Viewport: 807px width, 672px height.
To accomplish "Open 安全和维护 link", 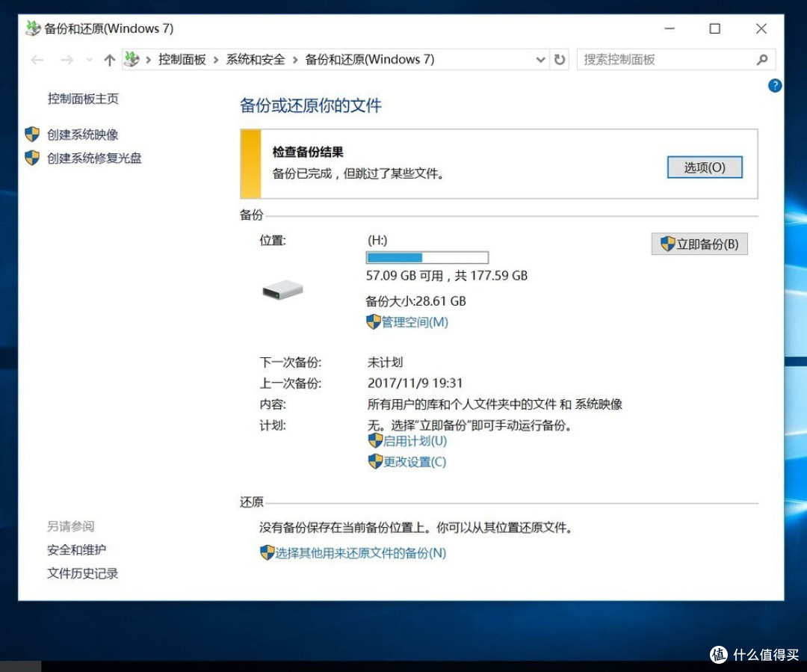I will pyautogui.click(x=77, y=550).
